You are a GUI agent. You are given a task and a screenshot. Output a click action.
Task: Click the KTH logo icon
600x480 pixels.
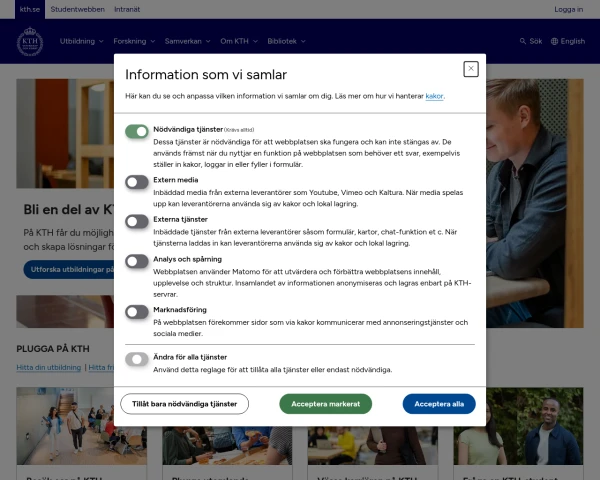point(30,42)
